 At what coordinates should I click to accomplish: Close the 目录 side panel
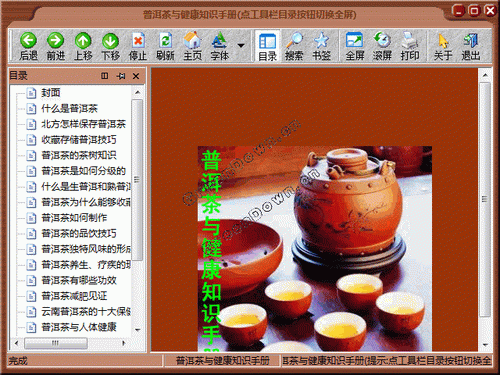click(x=136, y=76)
